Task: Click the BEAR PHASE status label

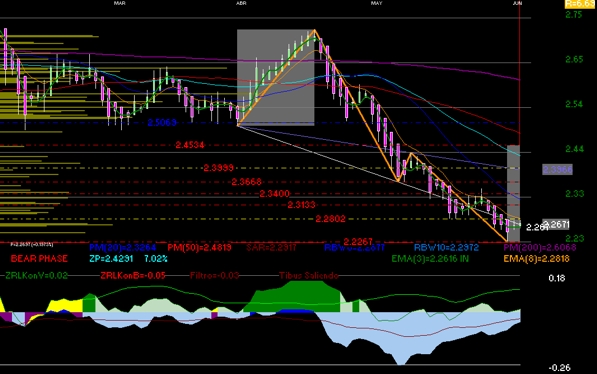Action: pyautogui.click(x=39, y=259)
